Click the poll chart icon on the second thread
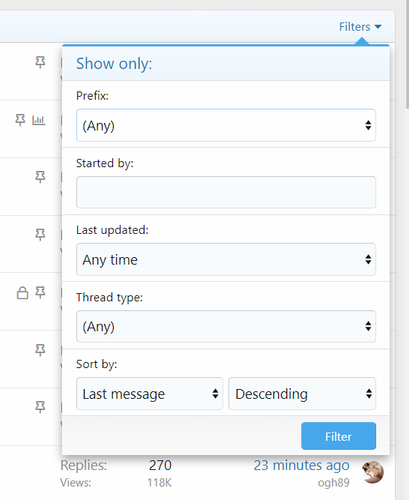 (x=39, y=120)
